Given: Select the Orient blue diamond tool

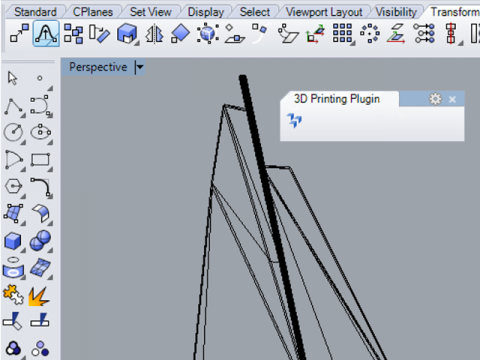Looking at the screenshot, I should (180, 33).
